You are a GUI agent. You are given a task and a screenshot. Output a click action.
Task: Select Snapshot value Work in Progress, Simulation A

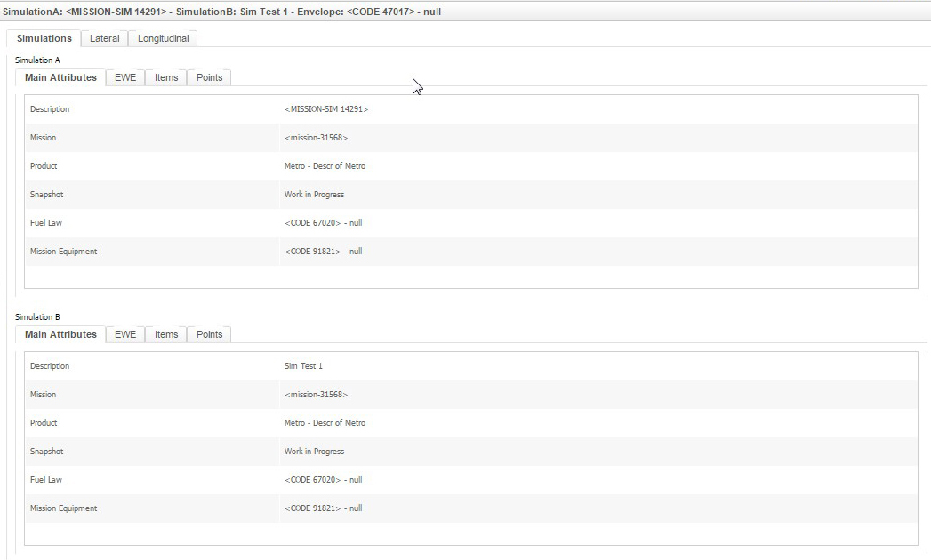pyautogui.click(x=314, y=195)
